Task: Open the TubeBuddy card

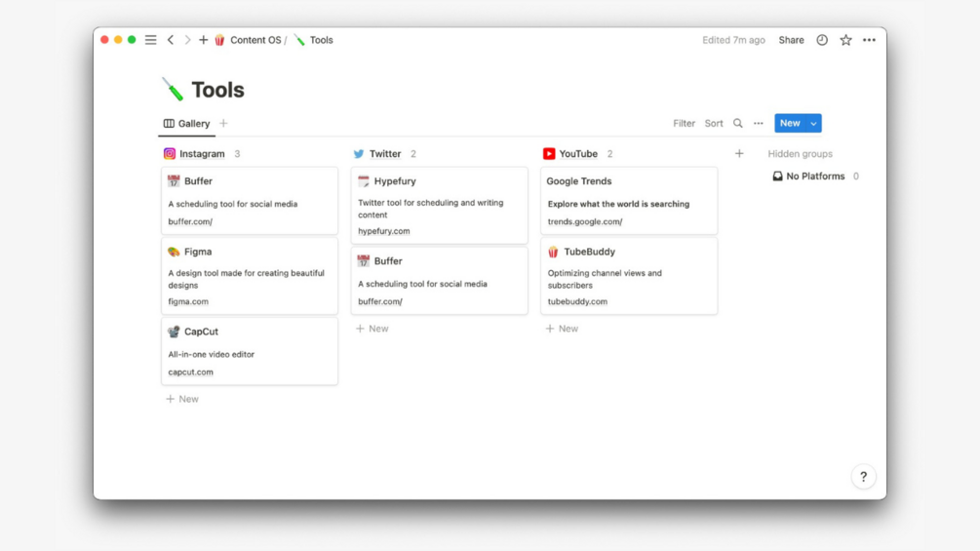Action: [629, 275]
